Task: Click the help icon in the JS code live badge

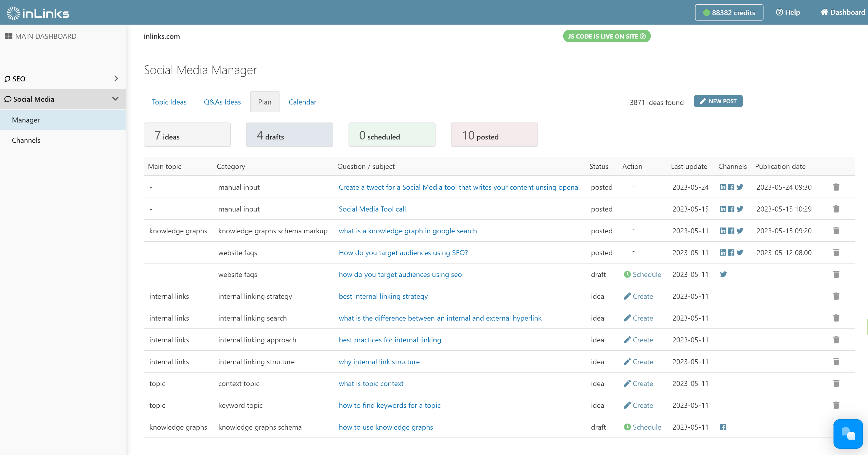Action: tap(643, 37)
